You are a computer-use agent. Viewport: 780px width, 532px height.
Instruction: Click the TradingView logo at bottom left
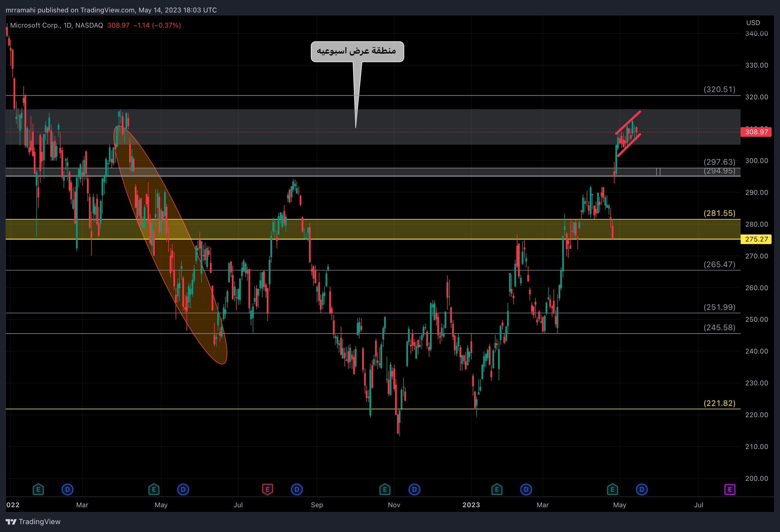coord(33,522)
